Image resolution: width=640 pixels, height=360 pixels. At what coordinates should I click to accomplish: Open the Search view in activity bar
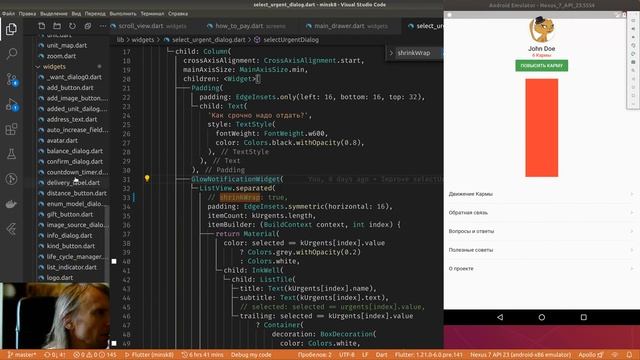[x=11, y=53]
